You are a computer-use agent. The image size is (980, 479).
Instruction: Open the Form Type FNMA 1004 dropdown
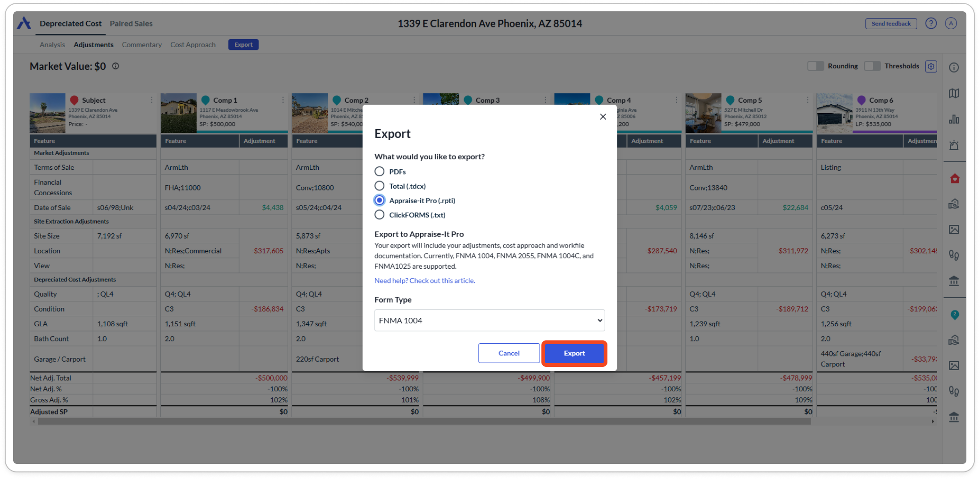(x=490, y=321)
